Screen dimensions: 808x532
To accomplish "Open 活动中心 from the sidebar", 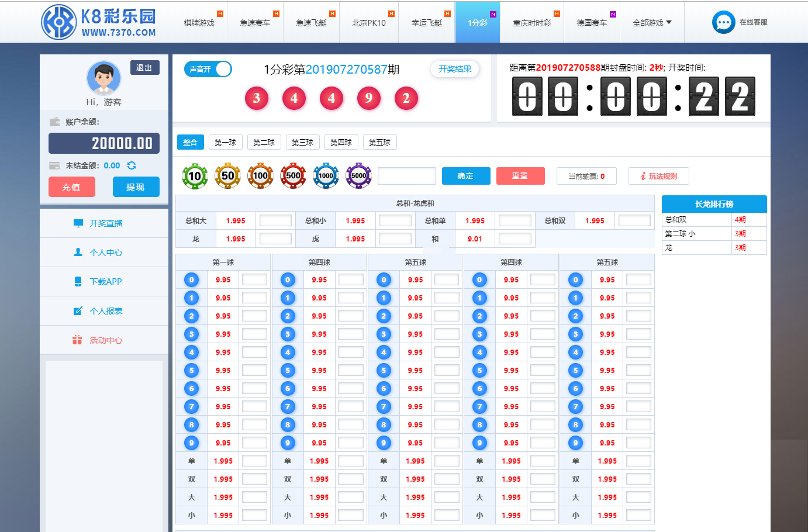I will tap(105, 340).
